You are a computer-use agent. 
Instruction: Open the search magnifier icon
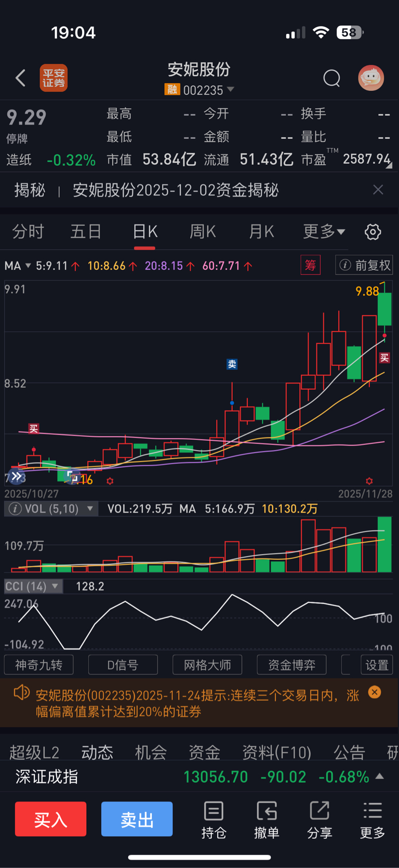pyautogui.click(x=331, y=78)
